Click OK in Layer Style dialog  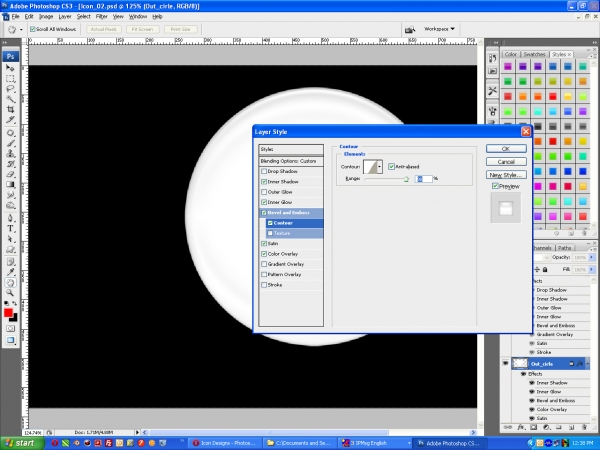click(506, 149)
